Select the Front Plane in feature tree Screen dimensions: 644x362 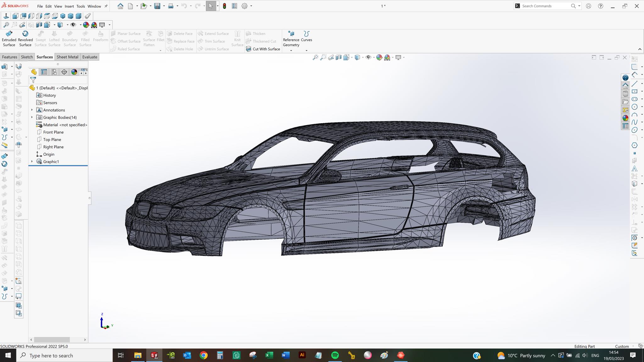coord(53,132)
